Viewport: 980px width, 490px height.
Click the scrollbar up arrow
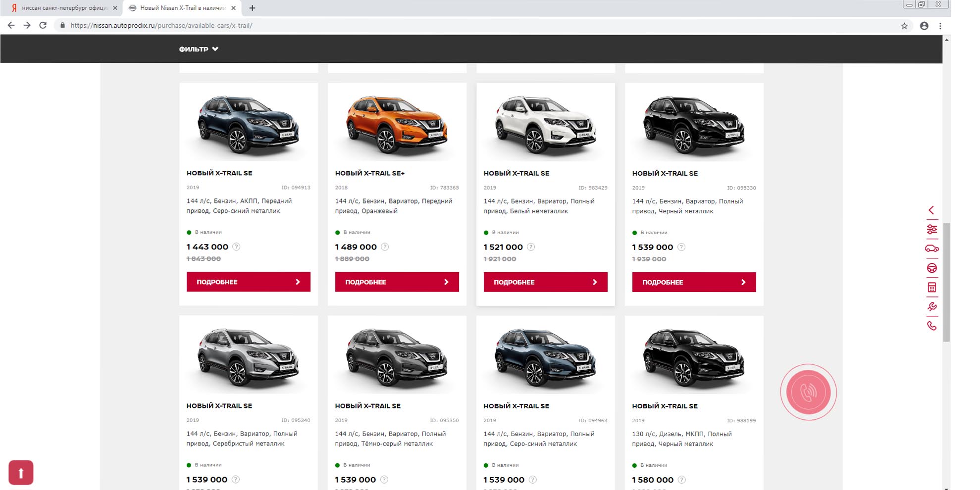point(946,40)
